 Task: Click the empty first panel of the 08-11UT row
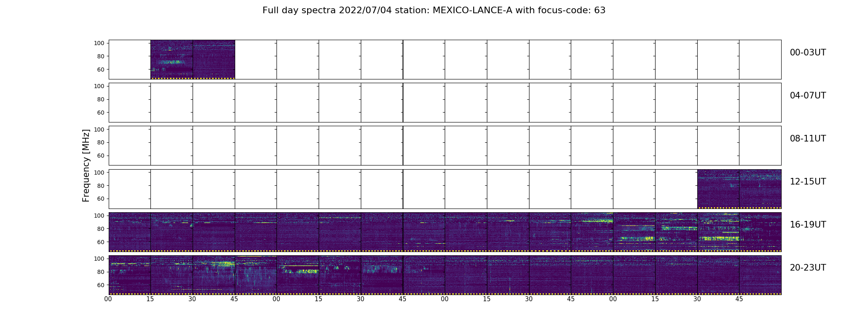(130, 146)
